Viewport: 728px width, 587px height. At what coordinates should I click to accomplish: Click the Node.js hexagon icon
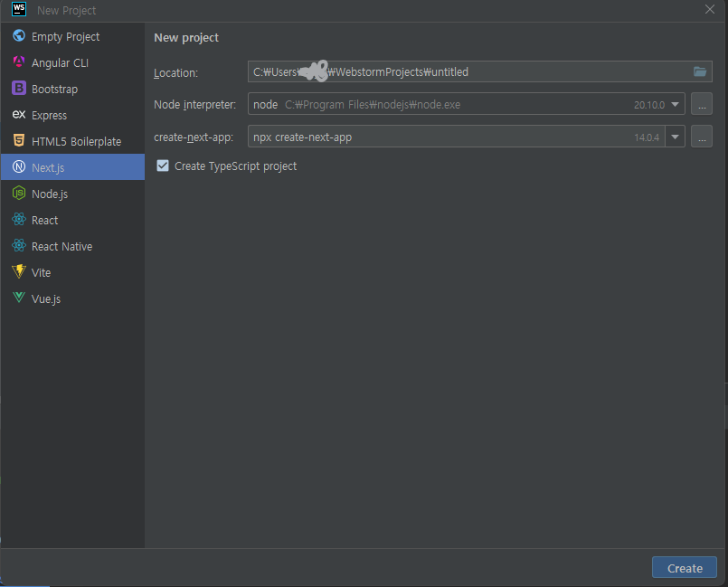19,193
